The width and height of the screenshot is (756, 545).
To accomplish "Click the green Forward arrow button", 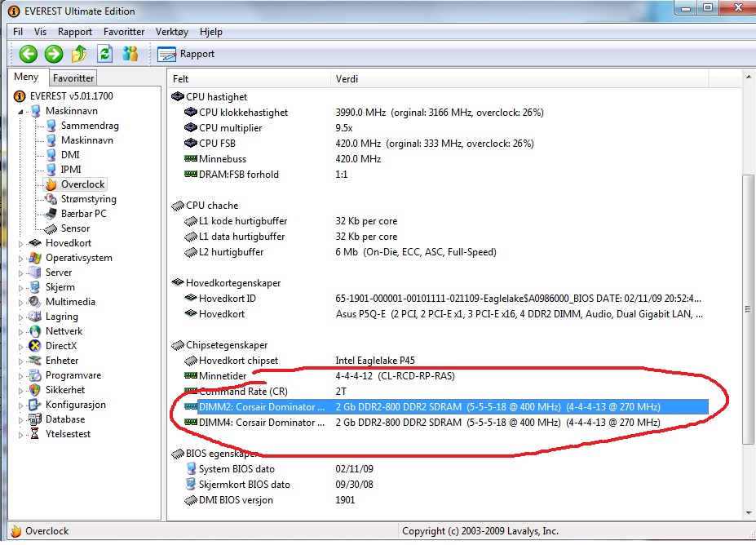I will 54,54.
